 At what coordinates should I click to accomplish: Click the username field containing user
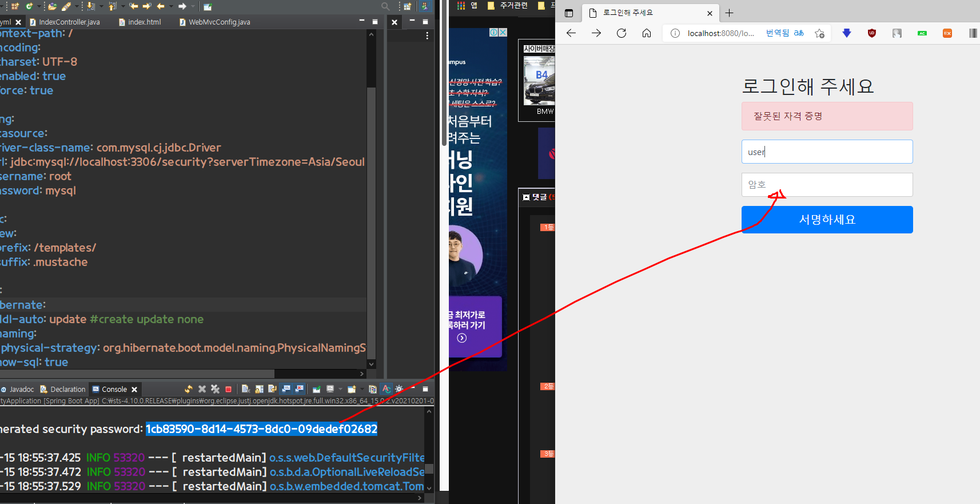[x=827, y=152]
